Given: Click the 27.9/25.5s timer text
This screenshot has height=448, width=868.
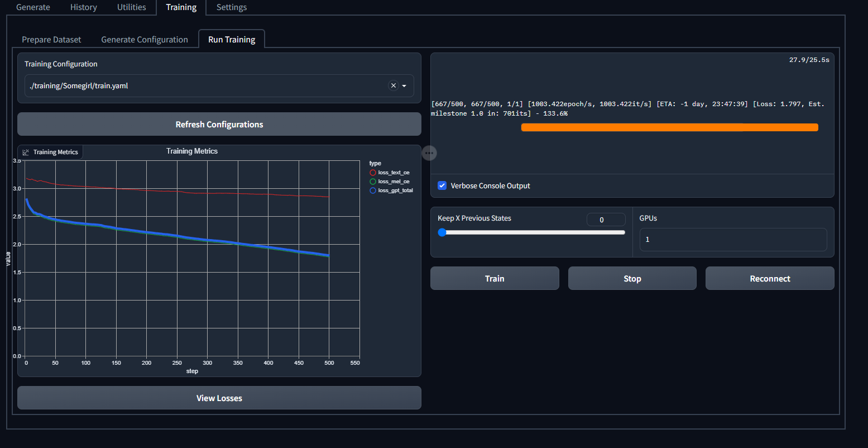Looking at the screenshot, I should pyautogui.click(x=809, y=59).
